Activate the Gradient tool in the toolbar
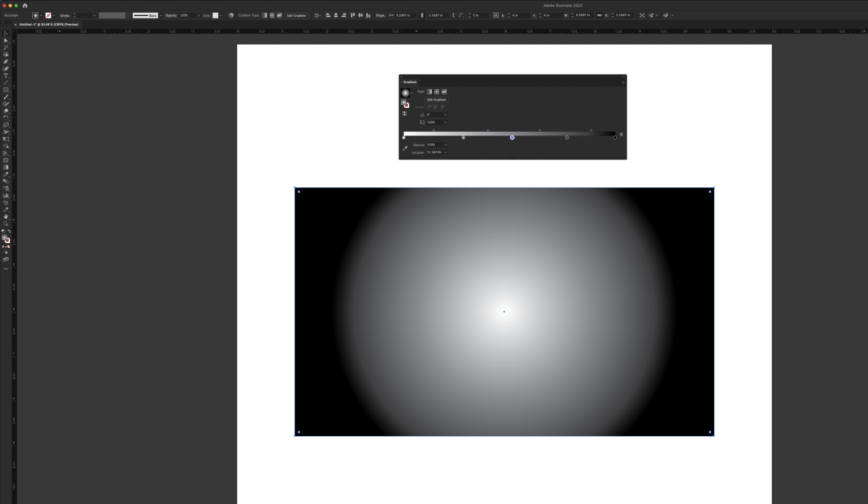868x504 pixels. 6,168
